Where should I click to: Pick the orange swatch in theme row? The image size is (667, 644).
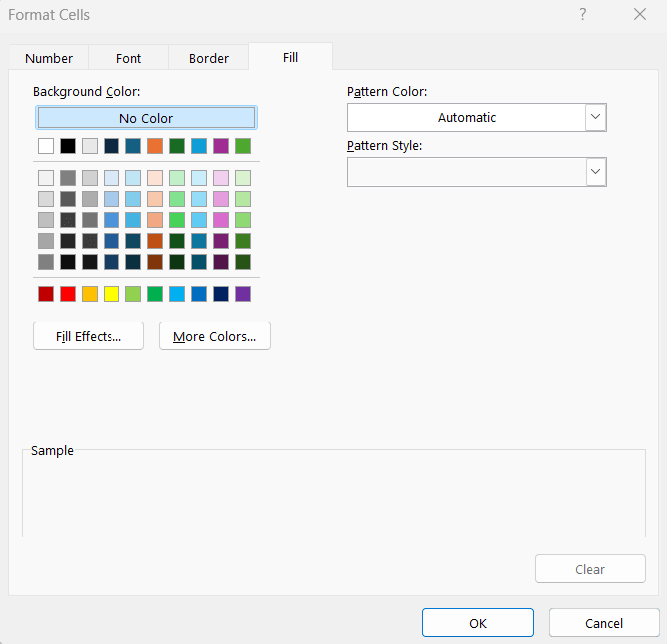coord(155,146)
